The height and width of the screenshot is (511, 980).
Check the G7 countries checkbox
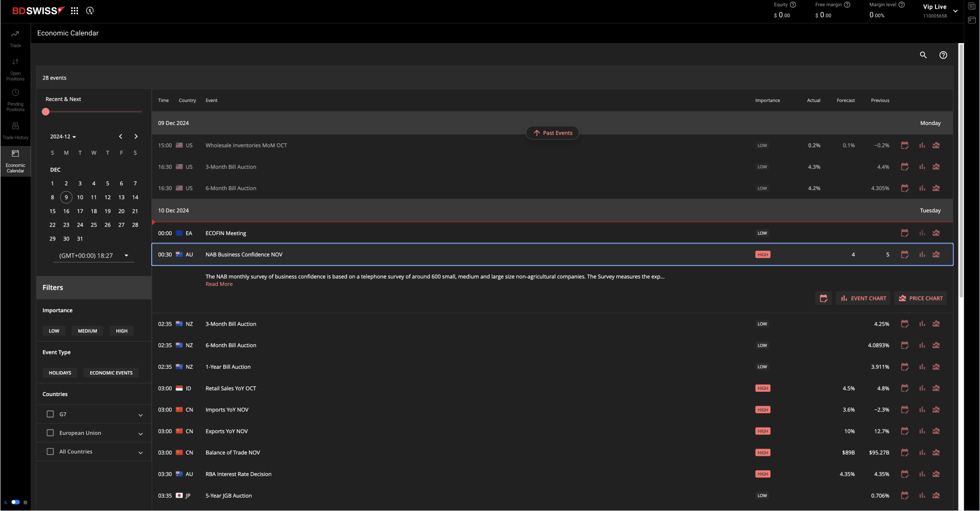pyautogui.click(x=50, y=414)
